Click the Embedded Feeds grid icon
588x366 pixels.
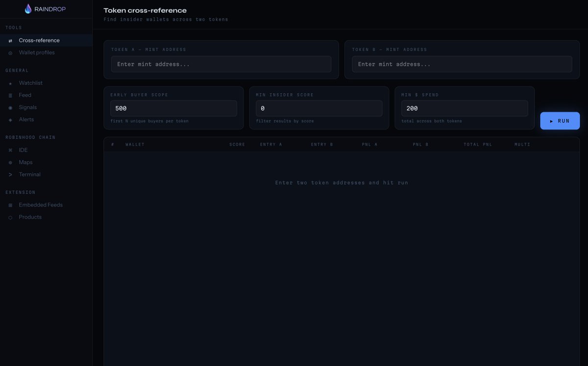(x=10, y=205)
